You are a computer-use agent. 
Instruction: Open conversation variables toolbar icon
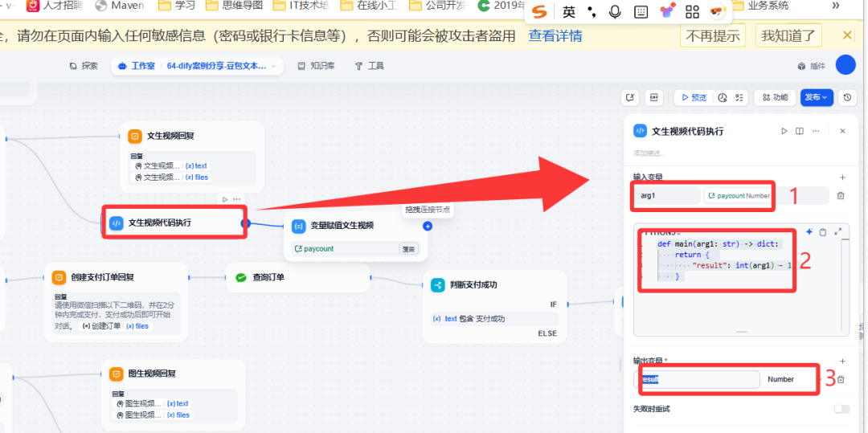point(630,97)
